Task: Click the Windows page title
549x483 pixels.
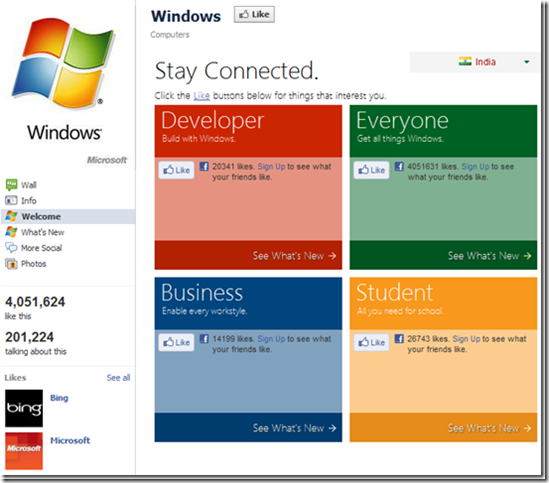Action: point(186,16)
